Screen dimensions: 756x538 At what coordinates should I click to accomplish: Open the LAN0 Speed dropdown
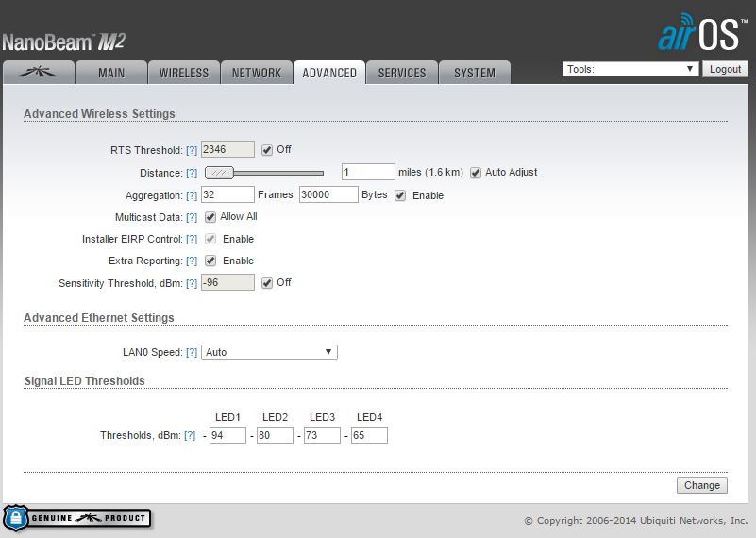pyautogui.click(x=269, y=352)
